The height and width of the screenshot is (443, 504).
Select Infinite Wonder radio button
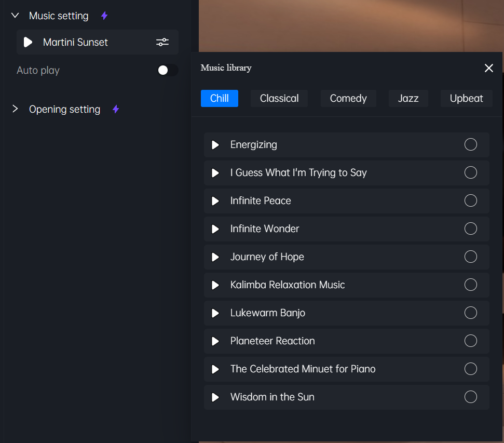(x=471, y=229)
